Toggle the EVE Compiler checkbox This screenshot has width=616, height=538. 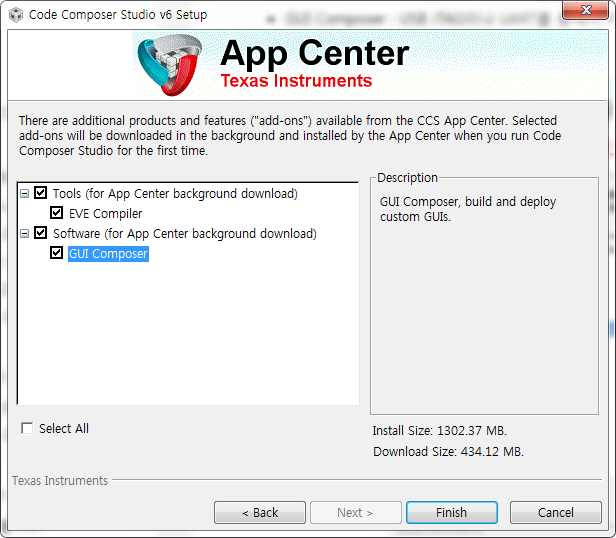tap(57, 213)
